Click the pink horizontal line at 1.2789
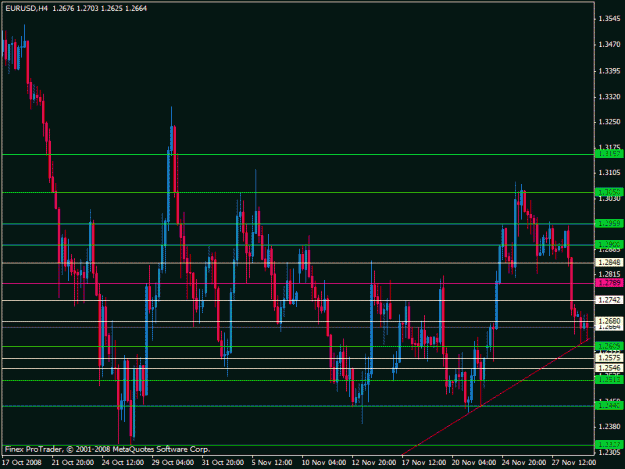Image resolution: width=625 pixels, height=469 pixels. pyautogui.click(x=298, y=283)
